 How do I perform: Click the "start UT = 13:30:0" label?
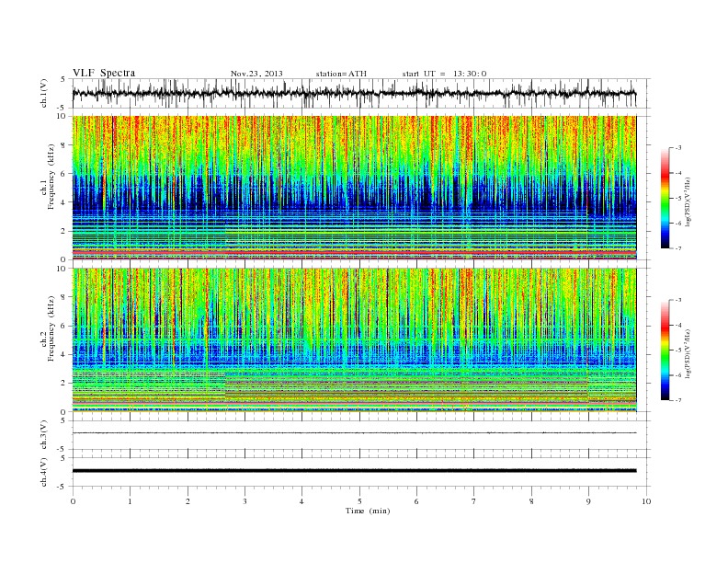tap(444, 74)
